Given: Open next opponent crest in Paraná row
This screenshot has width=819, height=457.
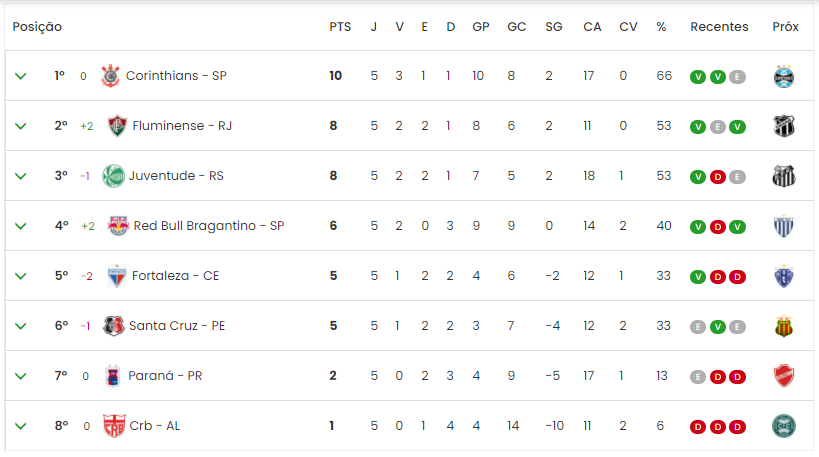Looking at the screenshot, I should pyautogui.click(x=783, y=376).
